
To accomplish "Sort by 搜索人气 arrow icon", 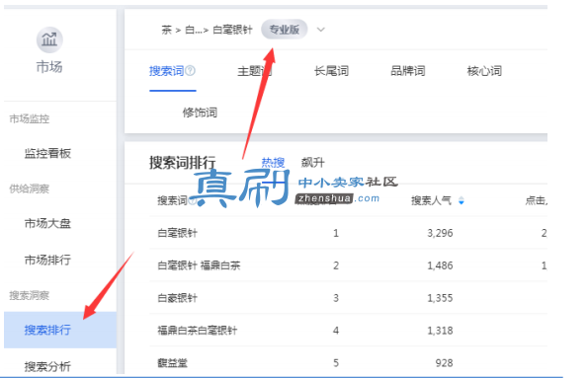I will point(462,200).
